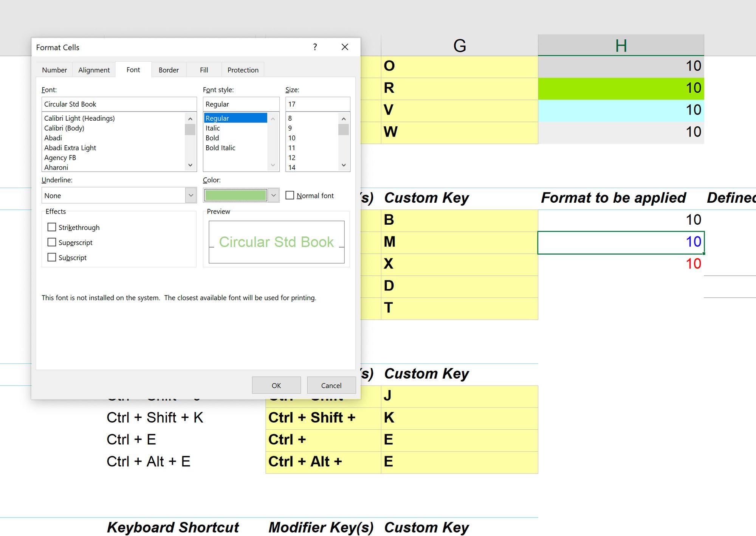Image resolution: width=756 pixels, height=536 pixels.
Task: Expand the font Color dropdown arrow
Action: coord(273,195)
